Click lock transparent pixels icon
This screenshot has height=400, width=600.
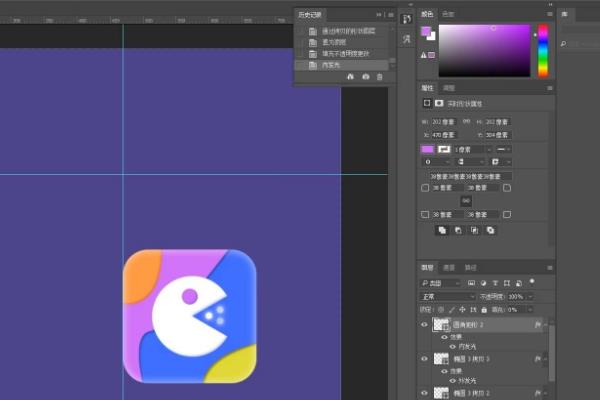click(441, 309)
